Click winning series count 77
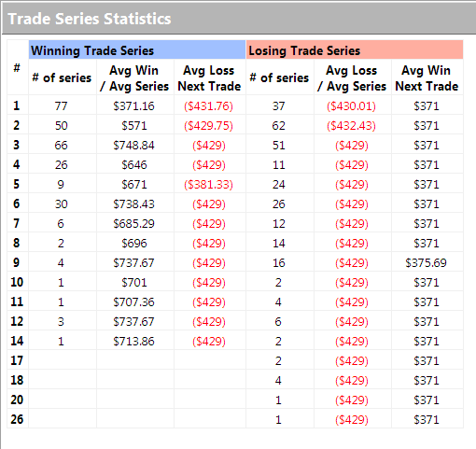 (61, 106)
